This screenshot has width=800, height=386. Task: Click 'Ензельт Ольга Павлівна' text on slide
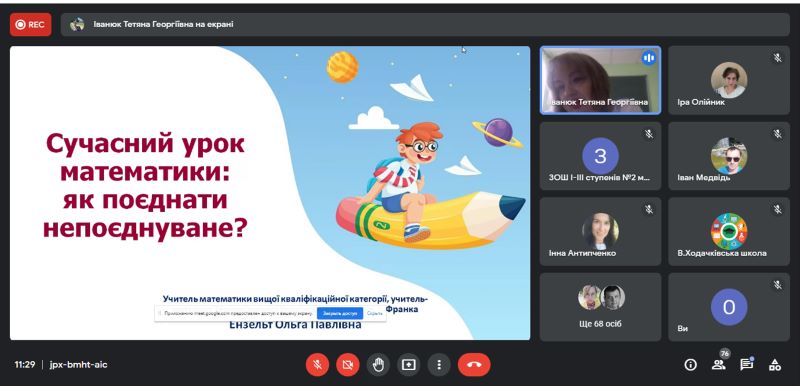pos(295,324)
